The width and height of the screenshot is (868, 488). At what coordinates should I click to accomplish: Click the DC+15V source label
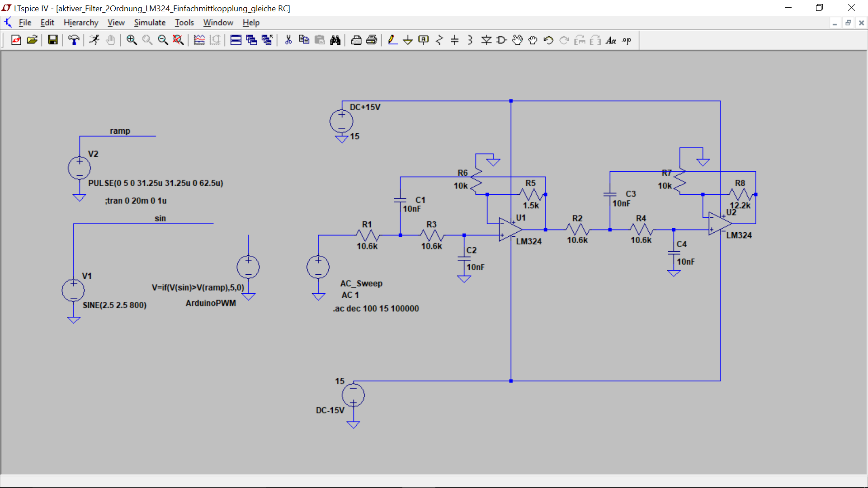coord(365,107)
